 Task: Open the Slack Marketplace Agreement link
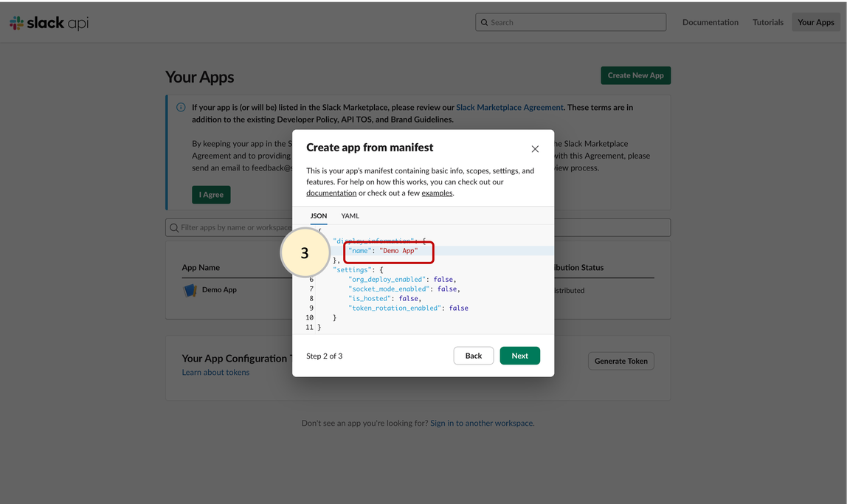pyautogui.click(x=509, y=108)
